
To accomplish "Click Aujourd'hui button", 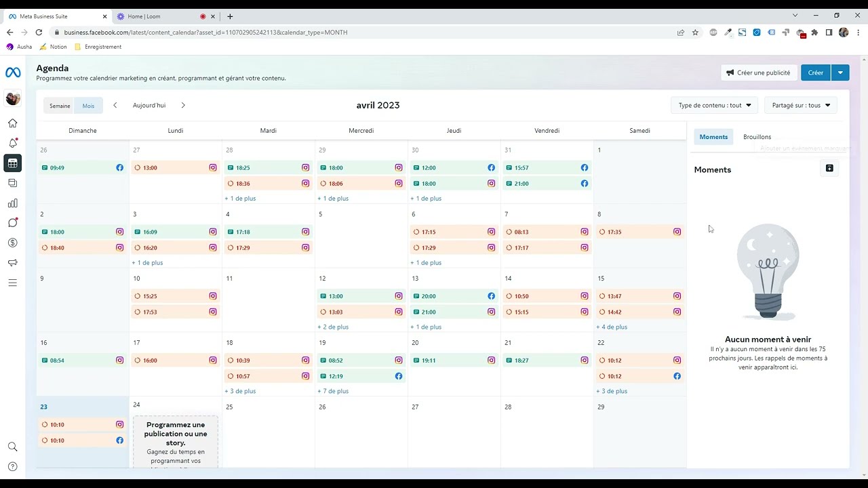I will point(149,105).
